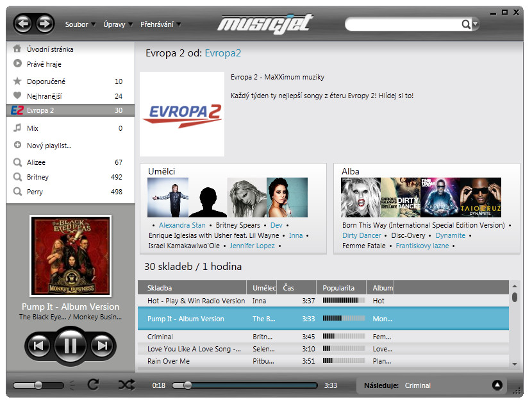This screenshot has width=532, height=404.
Task: Open the Úpravy menu
Action: pyautogui.click(x=117, y=24)
